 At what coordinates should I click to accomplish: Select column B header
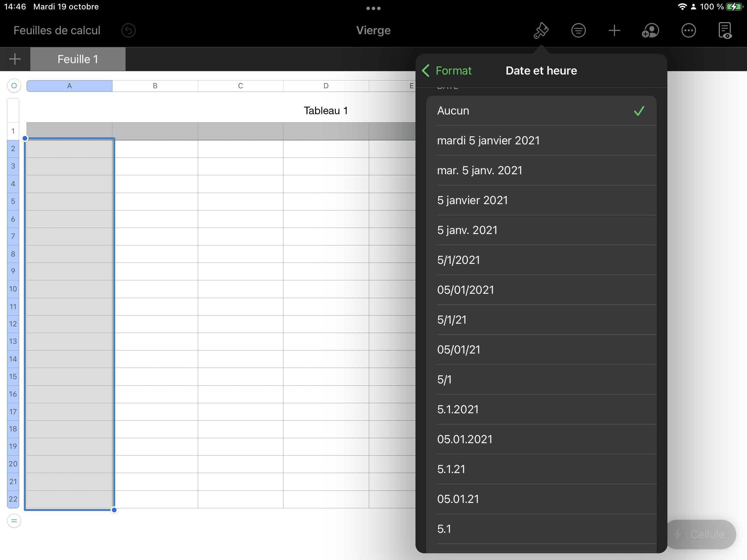(155, 86)
